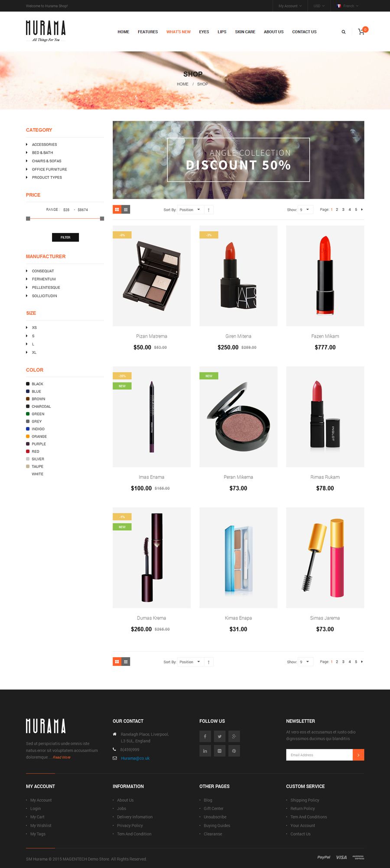Expand the French language selector

click(348, 6)
